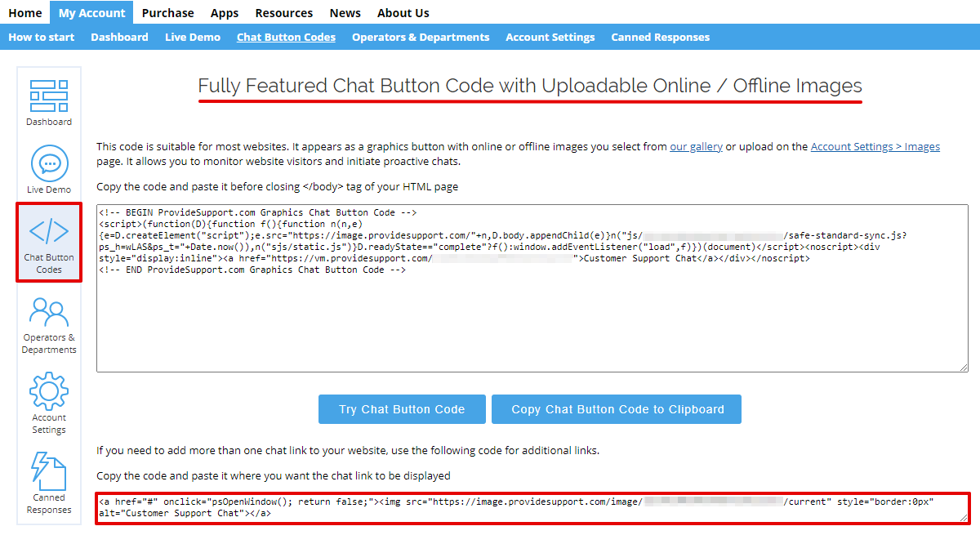Select Chat Button Codes in the blue navbar
The height and width of the screenshot is (544, 980).
(x=286, y=37)
